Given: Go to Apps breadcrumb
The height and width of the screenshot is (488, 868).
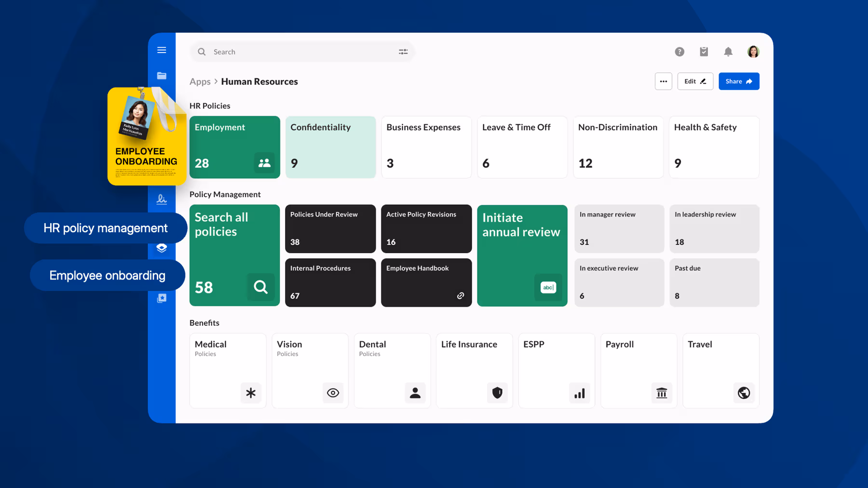Looking at the screenshot, I should [x=200, y=81].
